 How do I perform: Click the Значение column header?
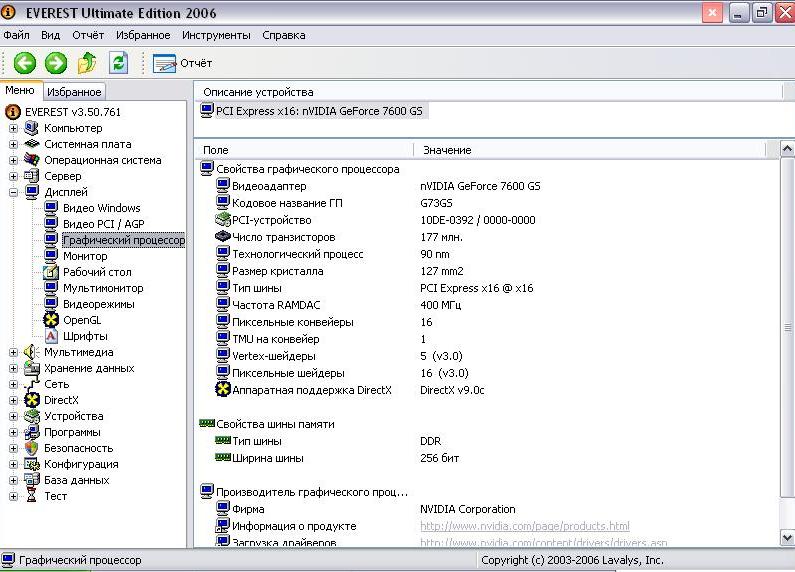tap(590, 150)
